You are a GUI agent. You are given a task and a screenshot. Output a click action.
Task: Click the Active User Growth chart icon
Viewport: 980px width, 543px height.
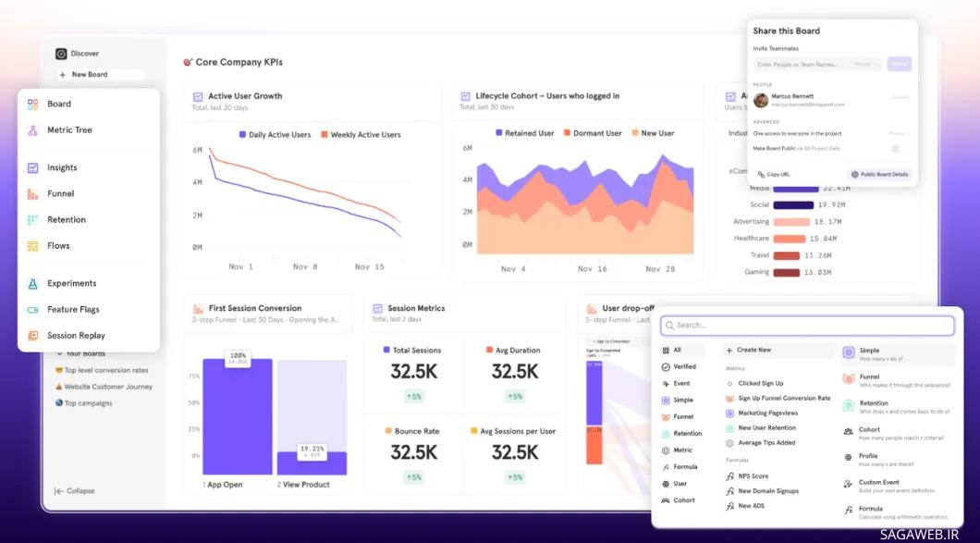pos(198,96)
